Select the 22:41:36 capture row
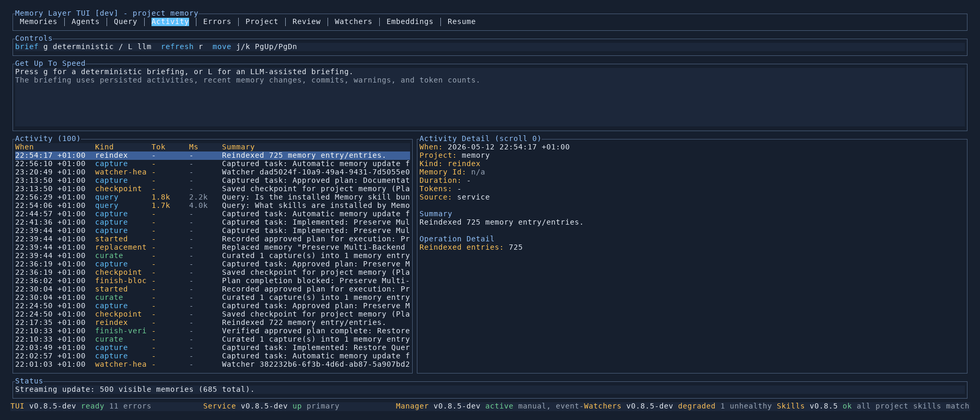This screenshot has height=420, width=980. [213, 223]
